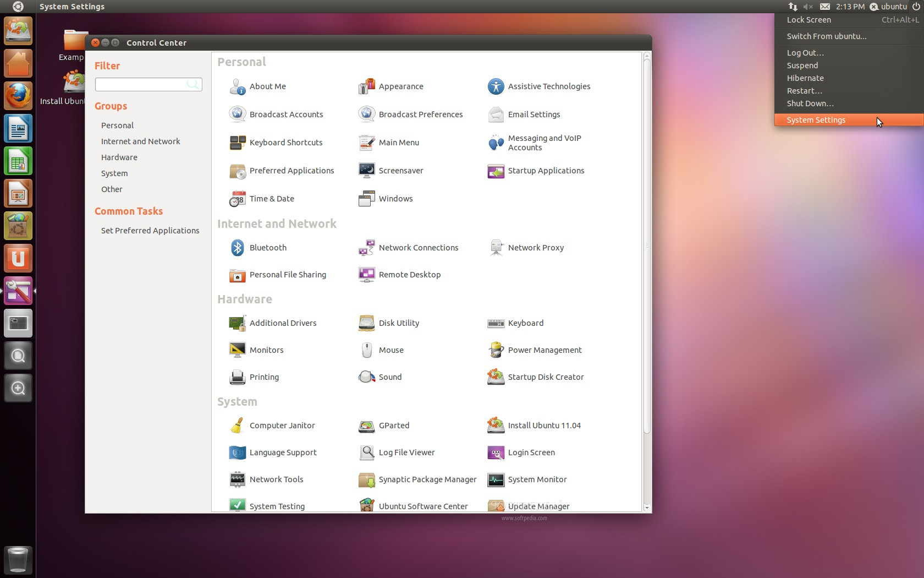Open the messaging envelope indicator
The width and height of the screenshot is (924, 578).
(x=825, y=7)
